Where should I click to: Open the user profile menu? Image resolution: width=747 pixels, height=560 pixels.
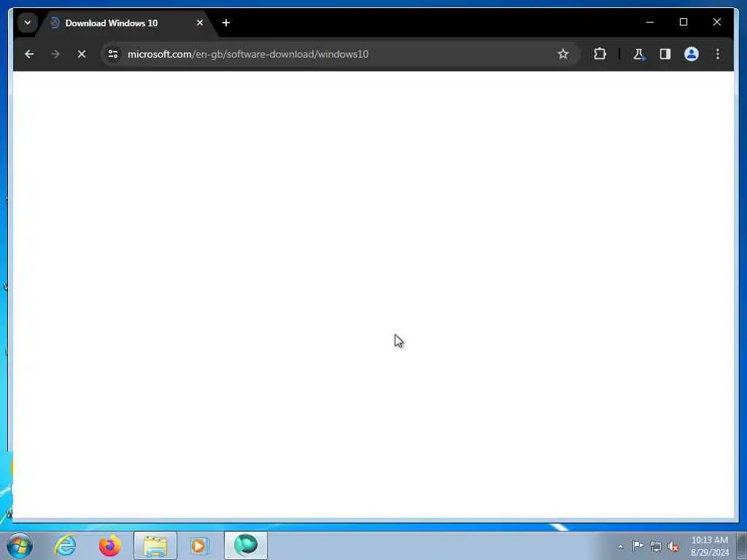tap(692, 54)
